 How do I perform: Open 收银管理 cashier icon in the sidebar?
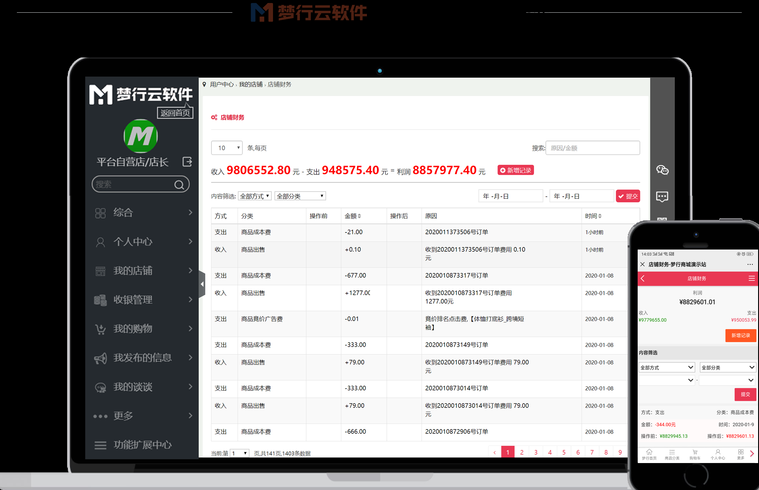point(100,300)
